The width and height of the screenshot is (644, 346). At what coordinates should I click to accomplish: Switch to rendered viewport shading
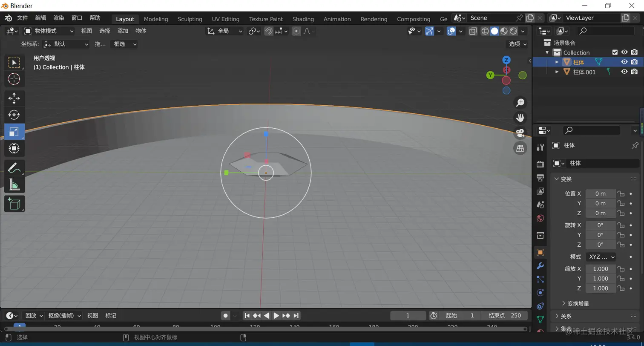click(x=513, y=31)
